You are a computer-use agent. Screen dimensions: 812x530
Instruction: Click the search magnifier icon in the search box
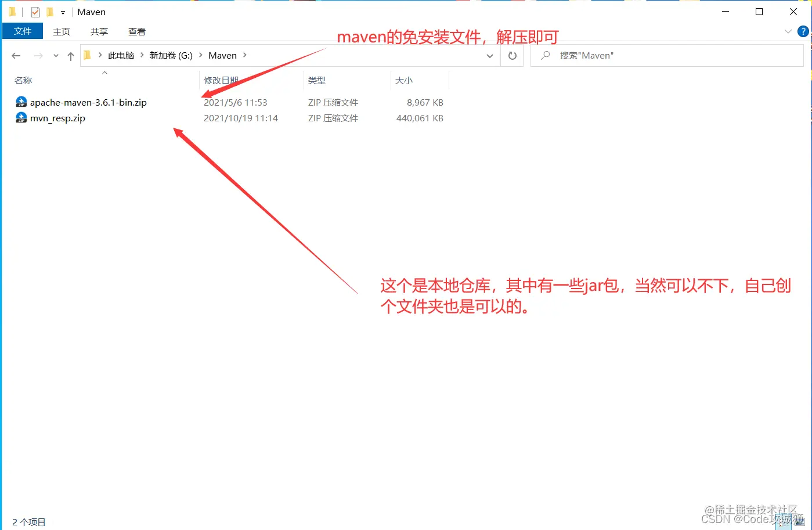point(545,55)
